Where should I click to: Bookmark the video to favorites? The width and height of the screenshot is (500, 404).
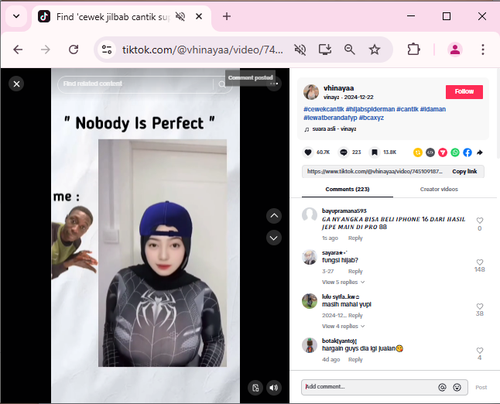click(374, 152)
